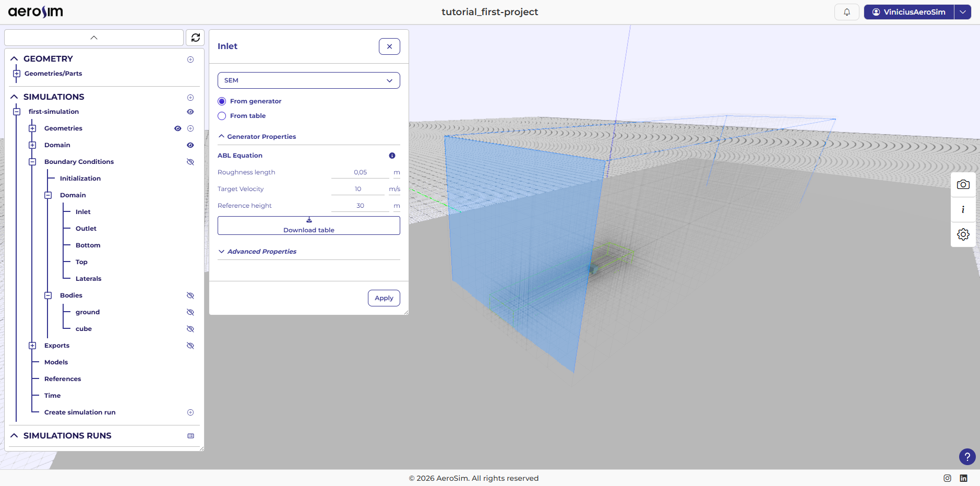Show Boundary Conditions in viewport
Viewport: 980px width, 486px height.
pos(190,161)
